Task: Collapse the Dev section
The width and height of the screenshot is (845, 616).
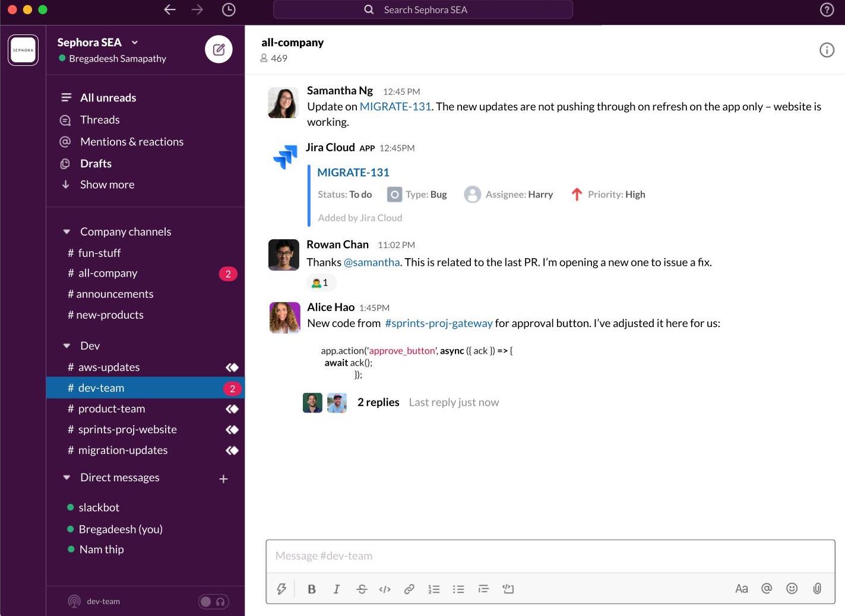Action: (x=67, y=345)
